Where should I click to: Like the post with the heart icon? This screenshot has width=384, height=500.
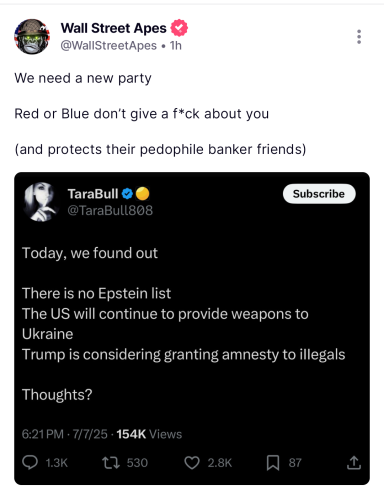[x=192, y=463]
